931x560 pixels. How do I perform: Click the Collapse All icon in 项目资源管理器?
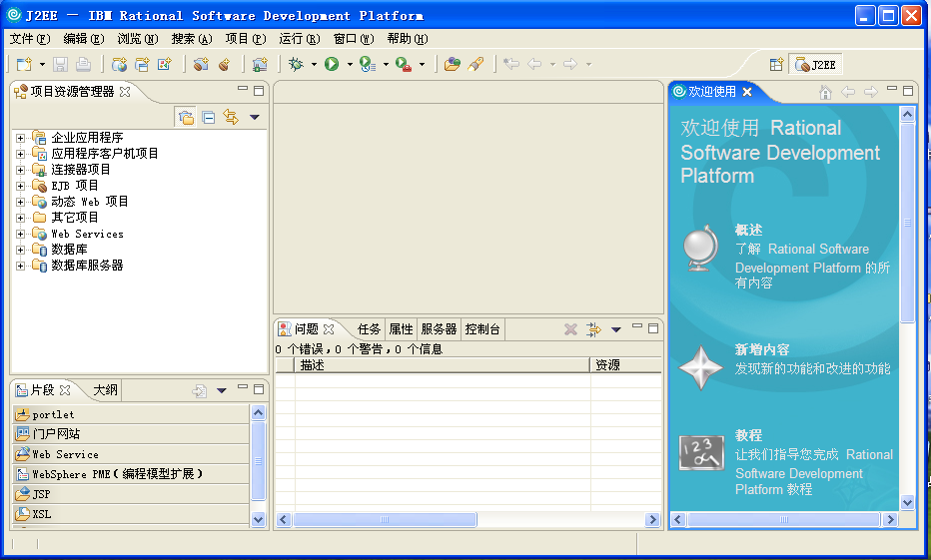click(209, 118)
